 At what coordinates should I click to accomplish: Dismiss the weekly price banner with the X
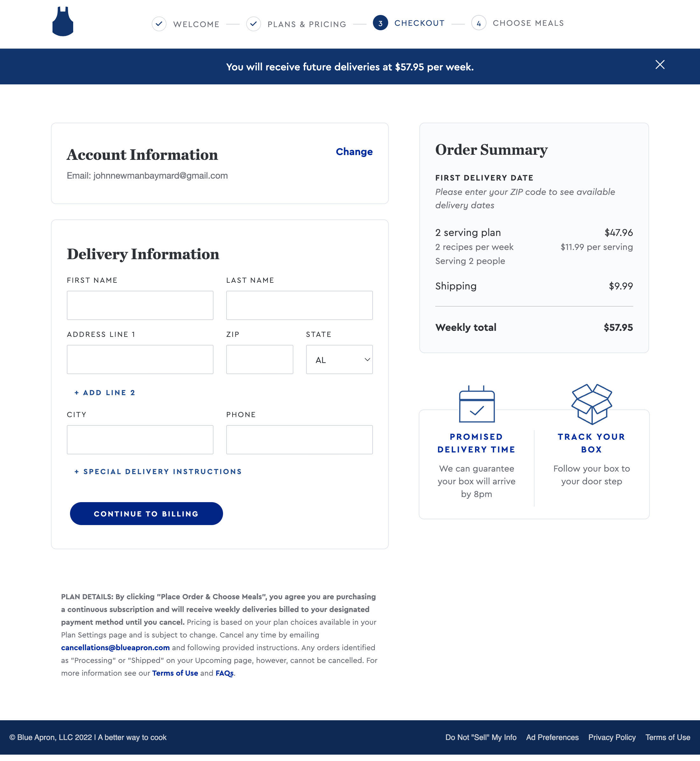pyautogui.click(x=660, y=65)
